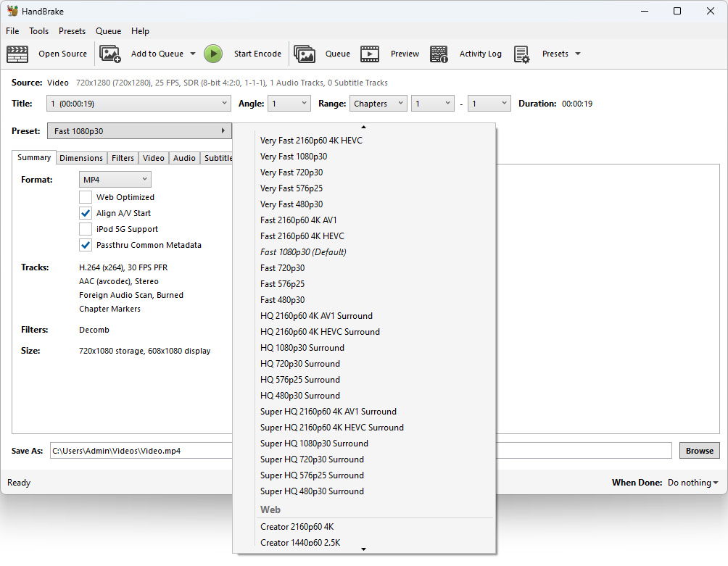Open the end chapter dropdown
The image size is (728, 566).
pyautogui.click(x=489, y=104)
